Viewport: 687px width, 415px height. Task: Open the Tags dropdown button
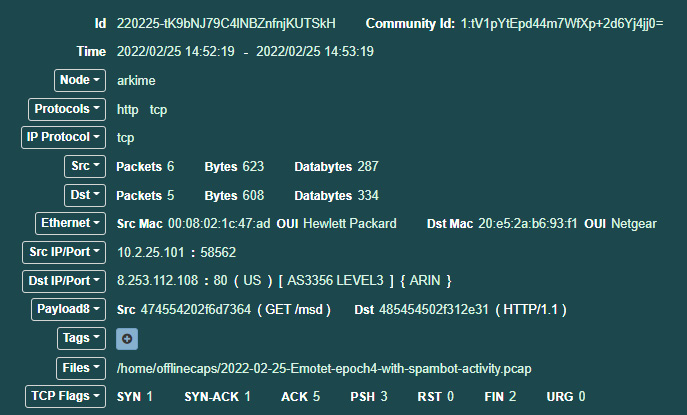coord(81,339)
